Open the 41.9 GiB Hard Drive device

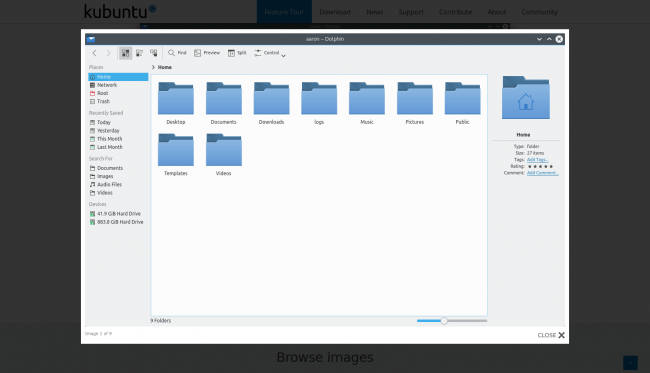(x=118, y=214)
